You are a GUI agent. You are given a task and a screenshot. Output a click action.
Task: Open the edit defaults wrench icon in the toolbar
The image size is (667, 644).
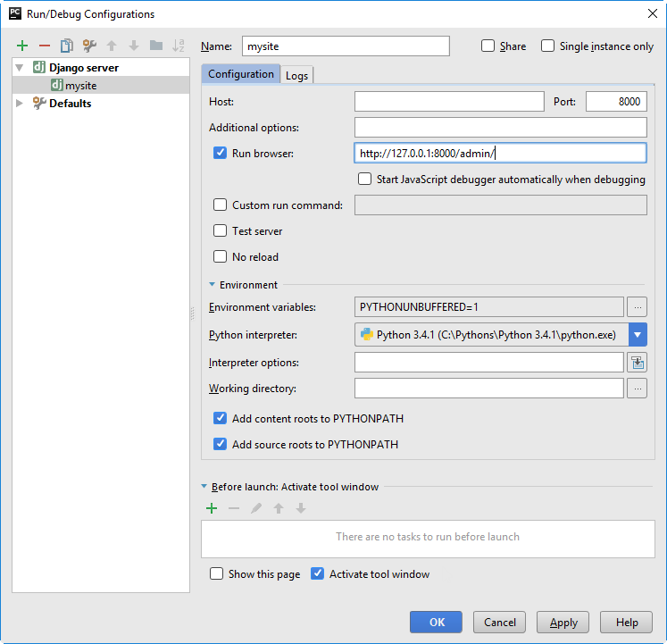pos(89,46)
